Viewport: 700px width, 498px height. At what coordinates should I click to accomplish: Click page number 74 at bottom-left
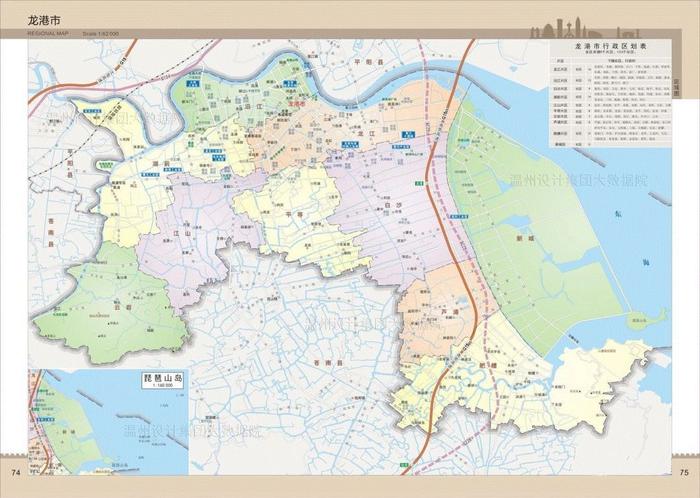click(16, 472)
